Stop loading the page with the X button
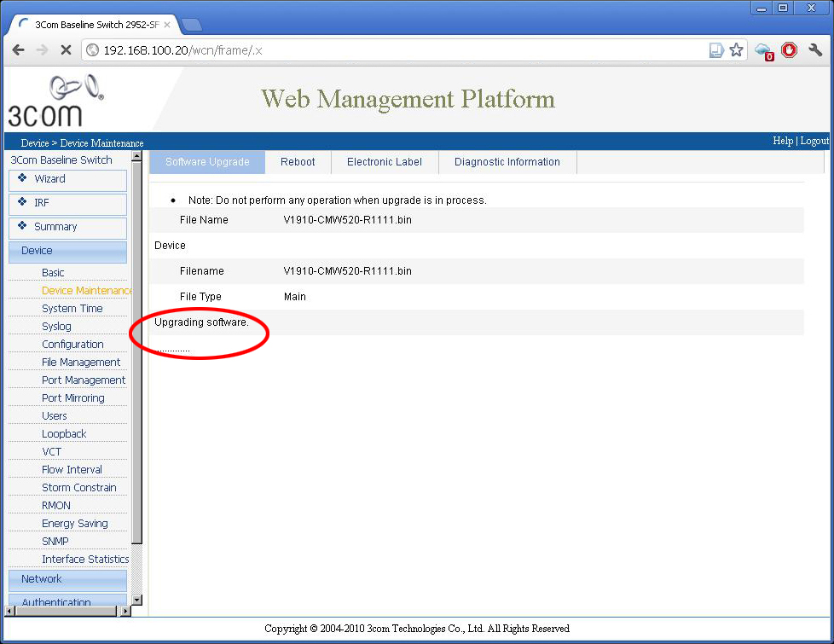Viewport: 834px width, 644px height. (66, 50)
